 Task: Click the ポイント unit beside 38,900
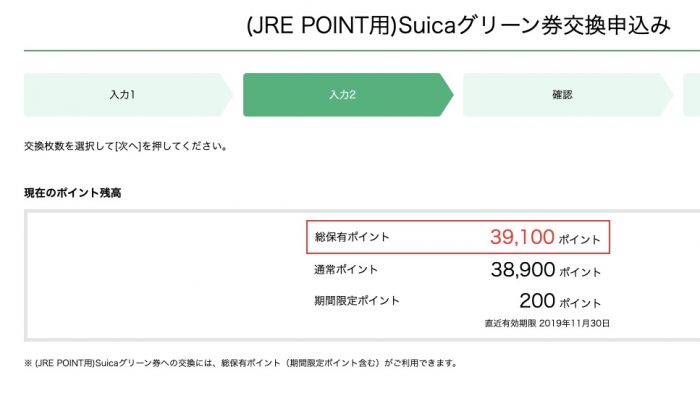(x=580, y=272)
